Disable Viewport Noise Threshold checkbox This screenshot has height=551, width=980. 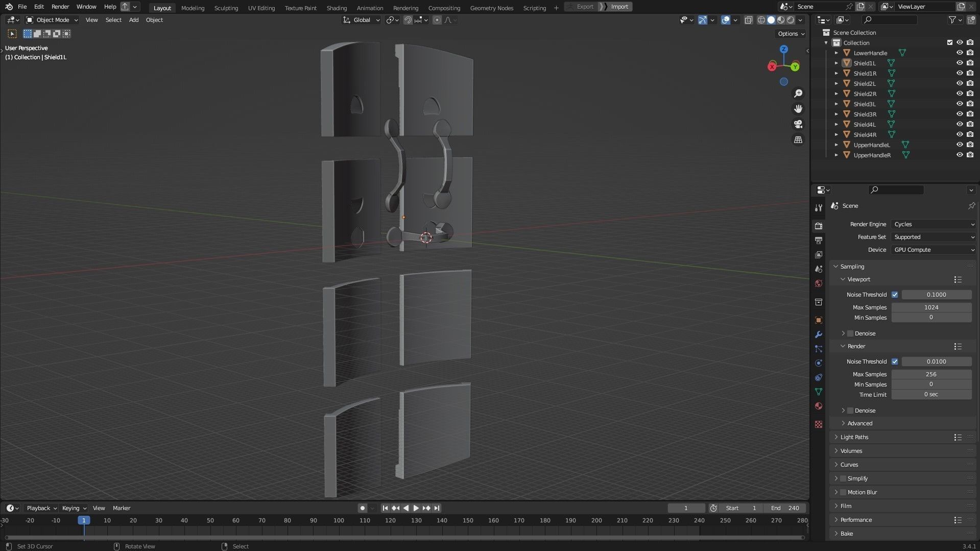point(895,295)
